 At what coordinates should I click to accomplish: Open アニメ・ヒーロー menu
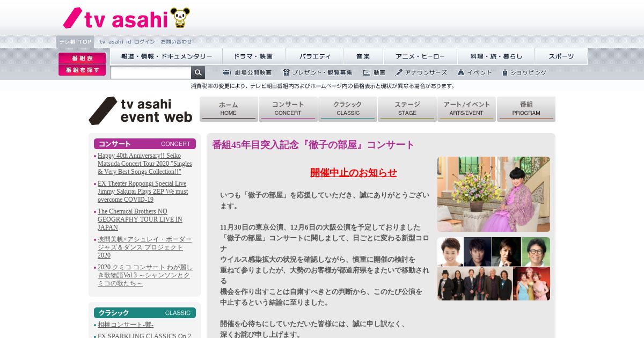tap(420, 56)
